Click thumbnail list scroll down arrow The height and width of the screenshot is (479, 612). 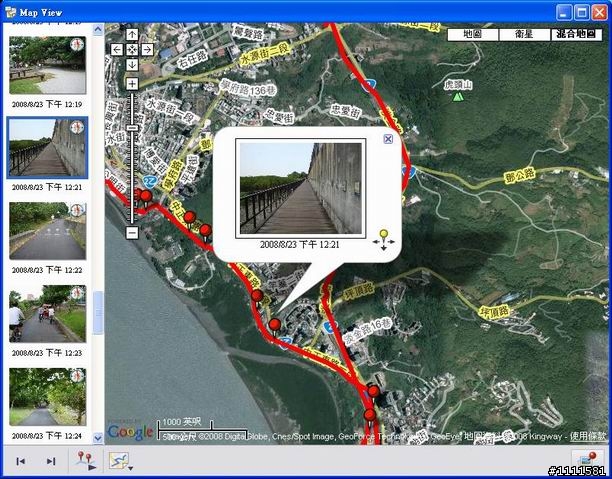coord(98,438)
